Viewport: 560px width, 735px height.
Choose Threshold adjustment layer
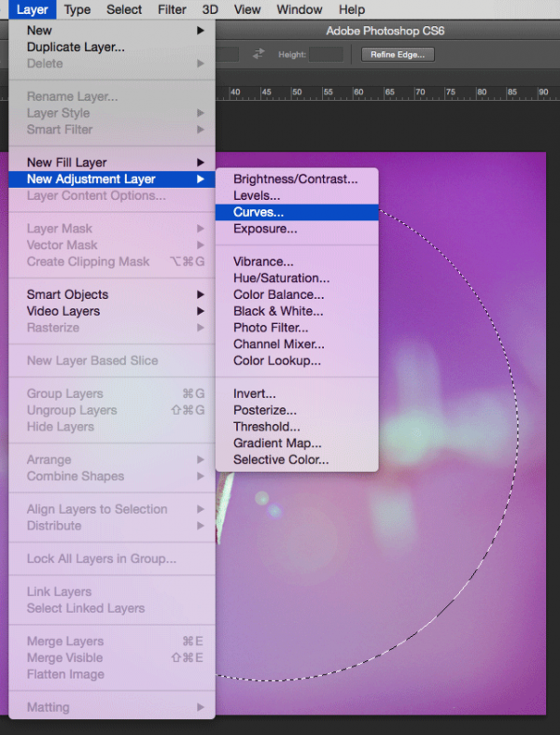[x=297, y=427]
